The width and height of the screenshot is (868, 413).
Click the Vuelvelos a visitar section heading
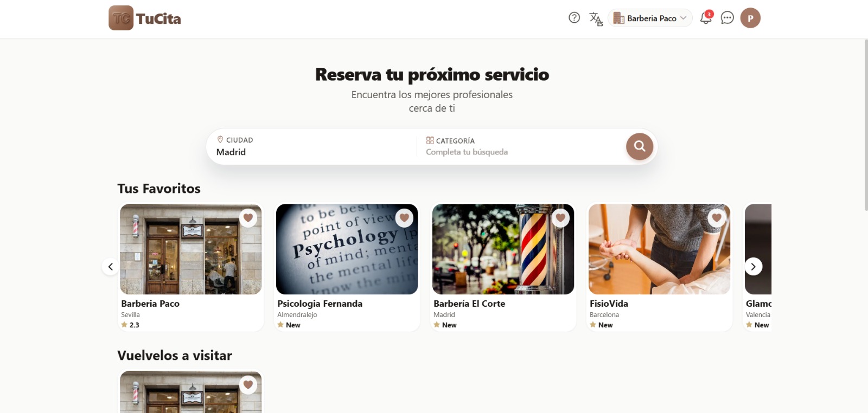click(175, 356)
